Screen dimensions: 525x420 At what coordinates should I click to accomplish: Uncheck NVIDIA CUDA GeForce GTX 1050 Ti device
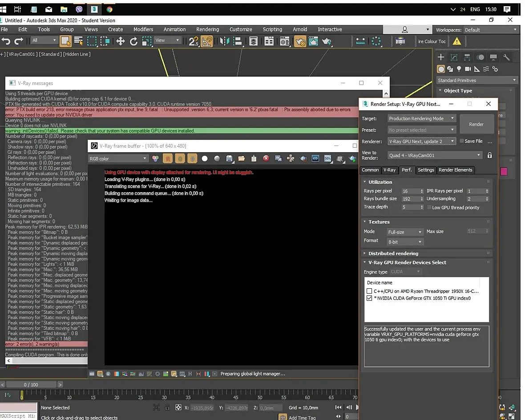point(369,298)
